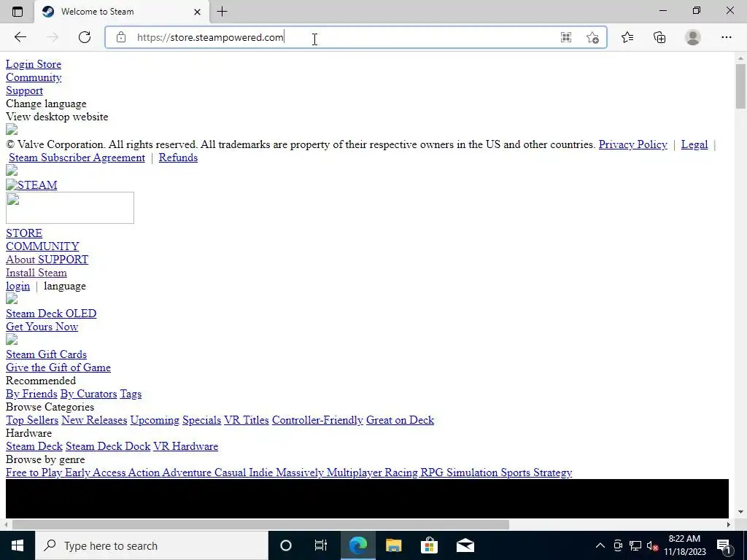Click the vertical scrollbar thumb
Viewport: 747px width, 560px height.
click(740, 86)
